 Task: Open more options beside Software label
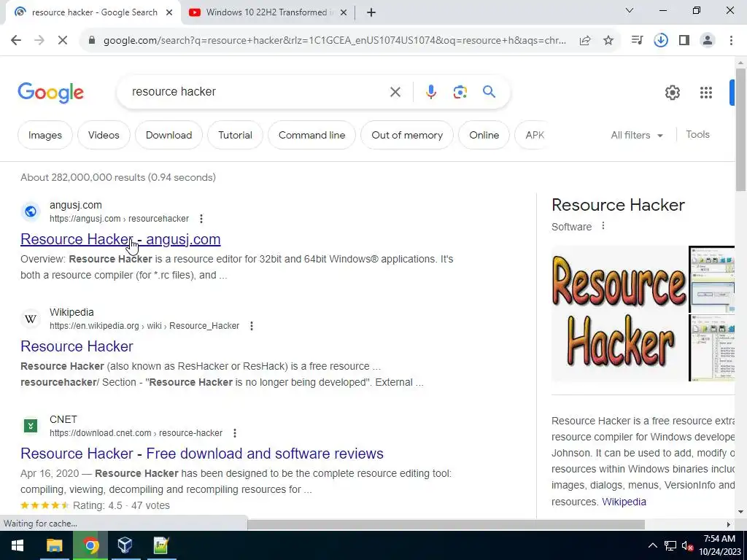click(603, 226)
